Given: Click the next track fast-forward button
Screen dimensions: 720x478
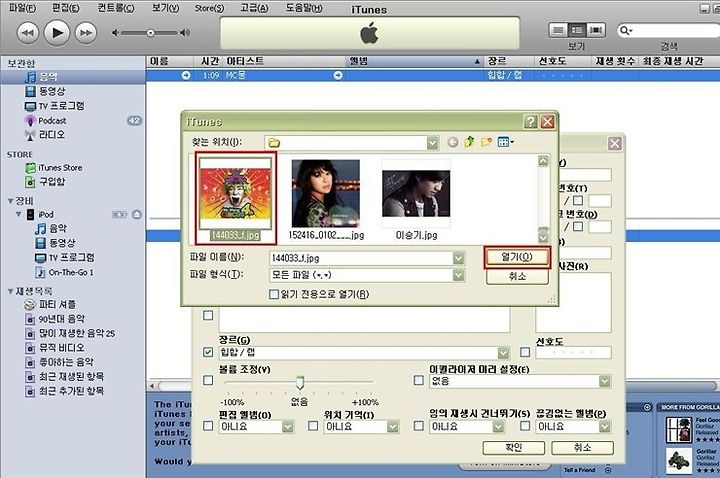Looking at the screenshot, I should (86, 33).
